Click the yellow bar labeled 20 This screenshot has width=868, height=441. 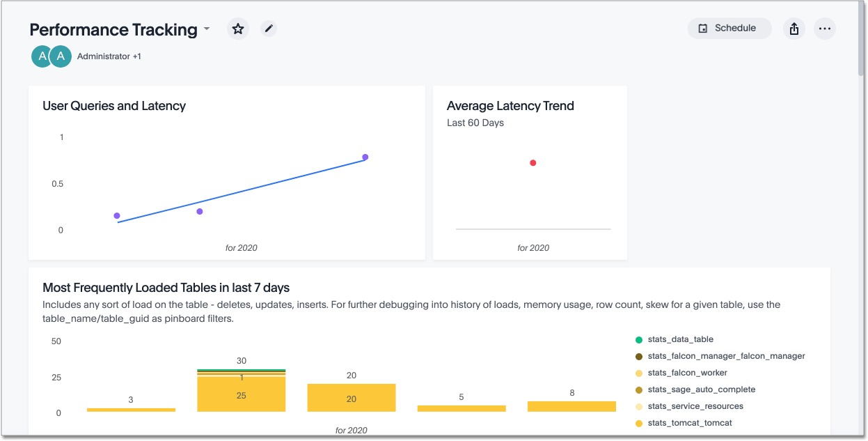click(x=352, y=397)
